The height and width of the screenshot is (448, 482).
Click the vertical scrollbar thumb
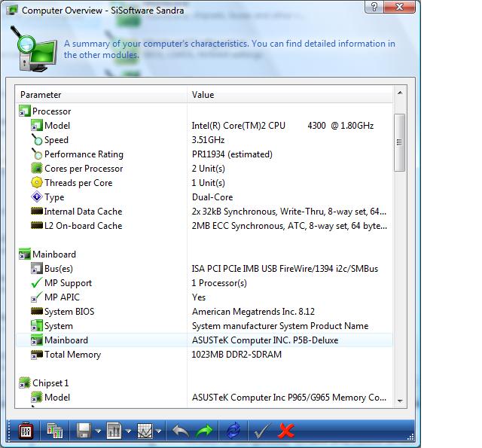(x=399, y=142)
